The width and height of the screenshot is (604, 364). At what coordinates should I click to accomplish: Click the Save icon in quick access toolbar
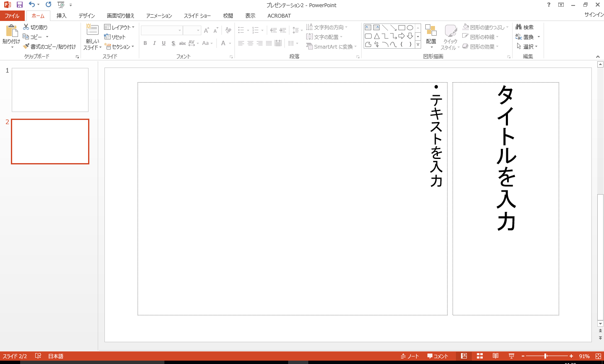(x=20, y=5)
